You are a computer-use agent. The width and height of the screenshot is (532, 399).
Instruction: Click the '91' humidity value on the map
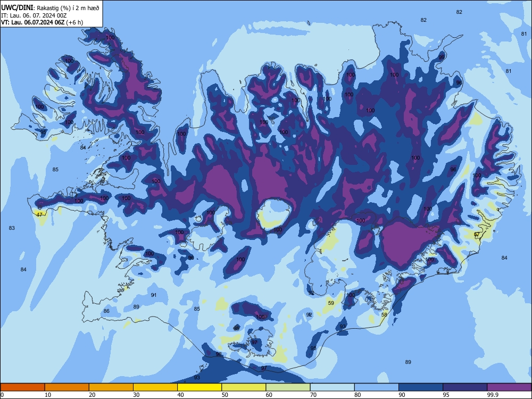pos(154,295)
